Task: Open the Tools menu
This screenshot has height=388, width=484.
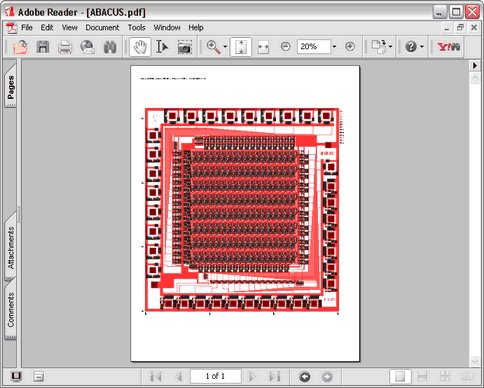Action: click(x=136, y=27)
